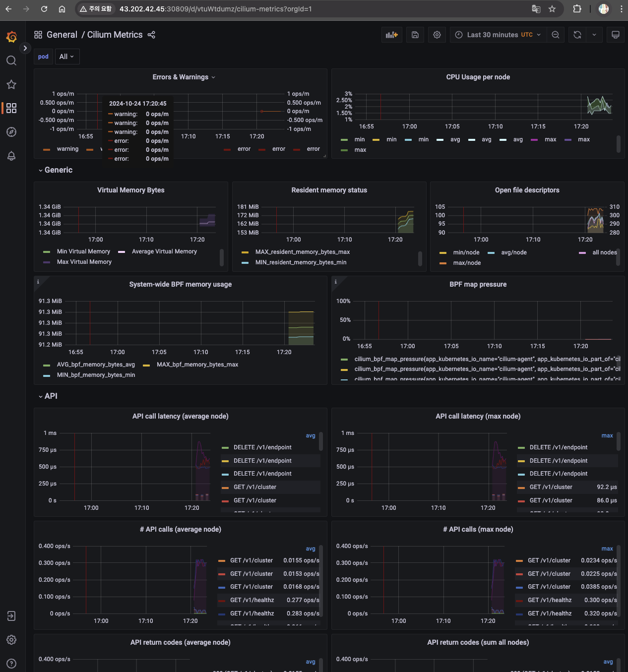The image size is (628, 672).
Task: Click the MIN_bpf_memory_bytes_min blue color swatch
Action: pyautogui.click(x=47, y=375)
